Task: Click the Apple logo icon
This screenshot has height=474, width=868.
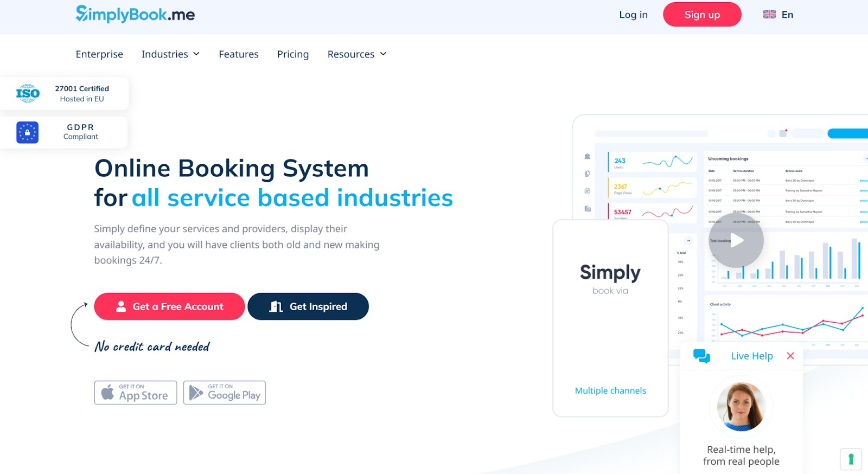Action: pyautogui.click(x=108, y=392)
